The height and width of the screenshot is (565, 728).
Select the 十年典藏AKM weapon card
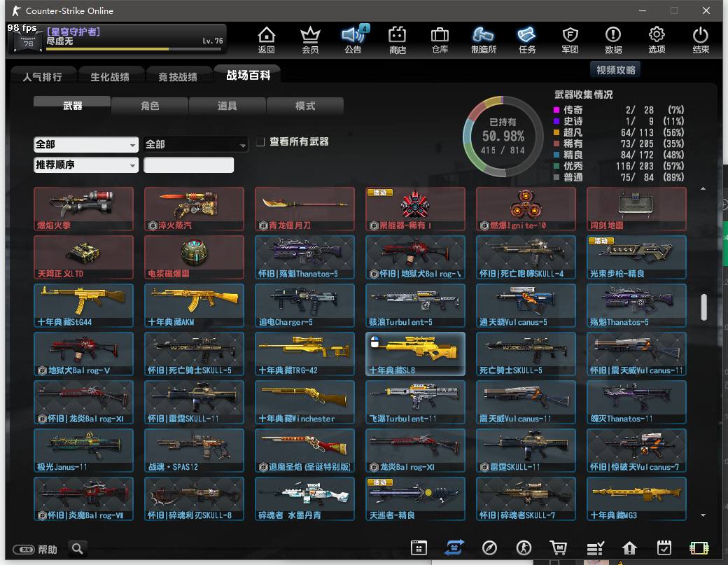coord(194,305)
